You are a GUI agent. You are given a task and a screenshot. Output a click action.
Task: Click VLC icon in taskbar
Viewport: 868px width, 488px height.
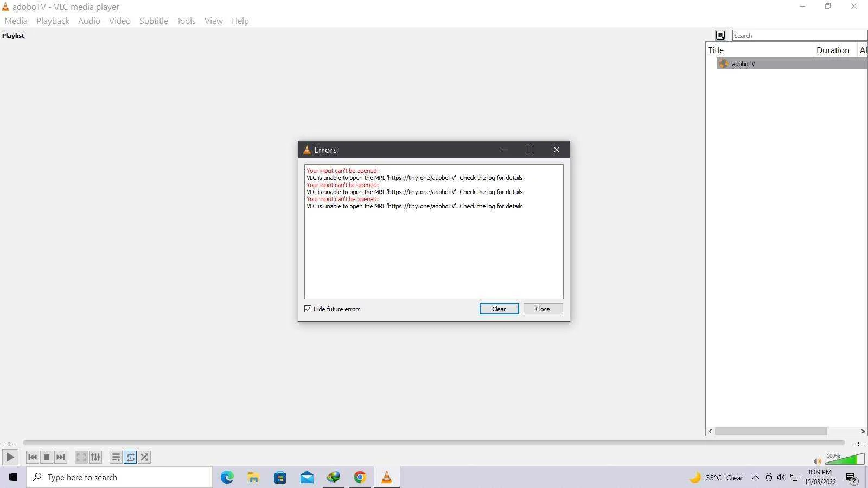coord(386,477)
